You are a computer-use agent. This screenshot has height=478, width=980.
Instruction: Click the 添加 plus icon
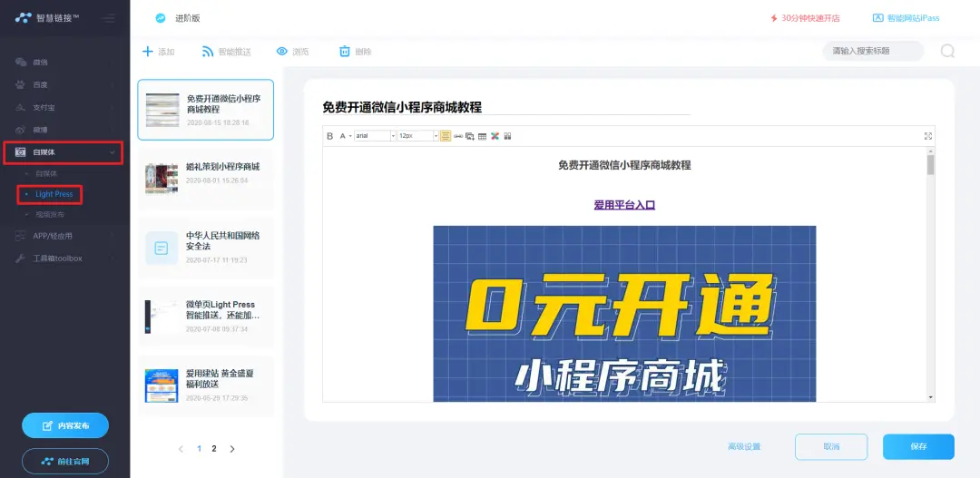(148, 52)
